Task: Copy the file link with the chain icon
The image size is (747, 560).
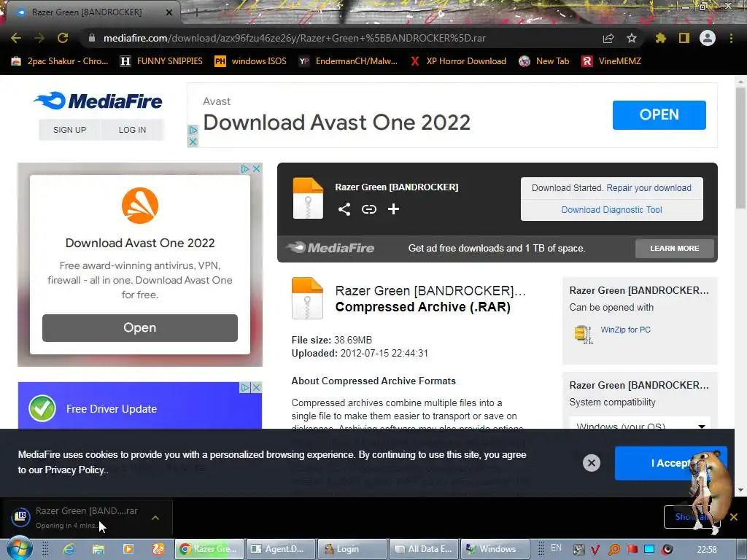Action: 368,209
